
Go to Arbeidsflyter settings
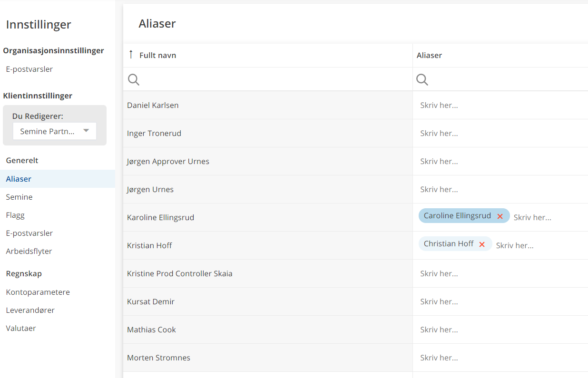click(29, 251)
